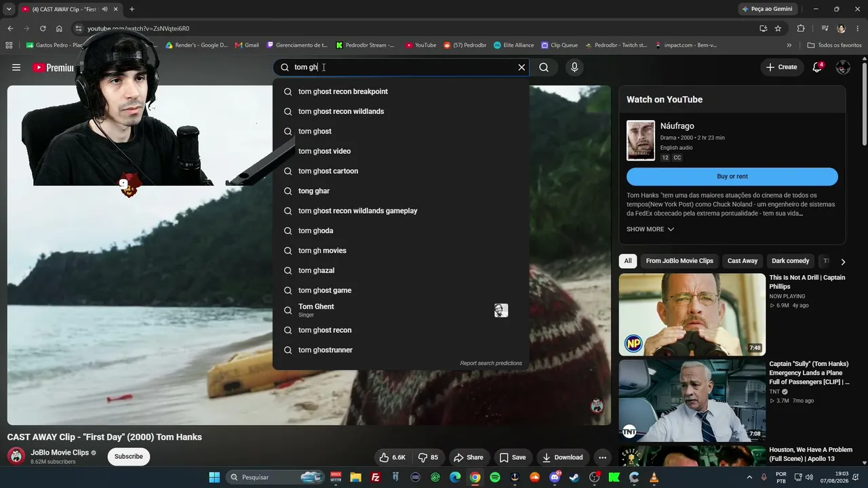The width and height of the screenshot is (868, 488).
Task: Select the 'From JoBlo Movie Clips' chip
Action: pos(679,261)
